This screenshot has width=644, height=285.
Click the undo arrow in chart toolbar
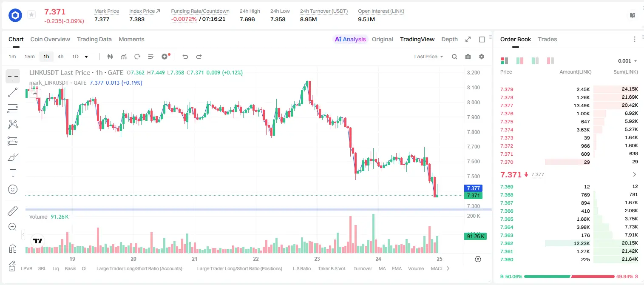click(x=185, y=57)
